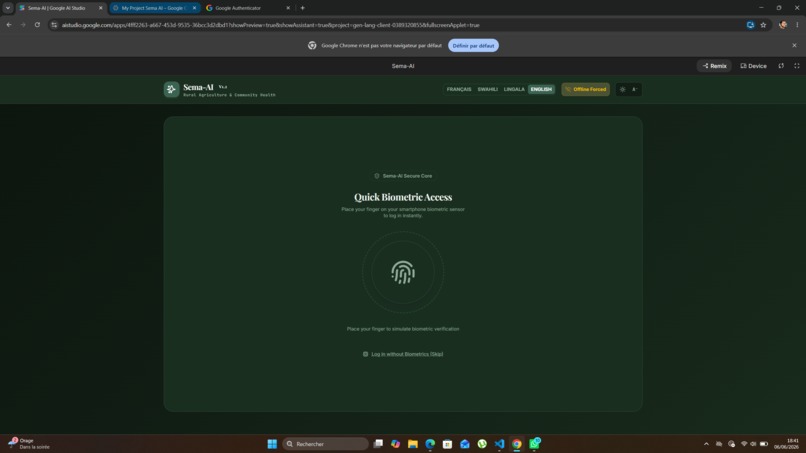Switch language to LINGALA
Viewport: 806px width, 453px height.
(x=514, y=89)
